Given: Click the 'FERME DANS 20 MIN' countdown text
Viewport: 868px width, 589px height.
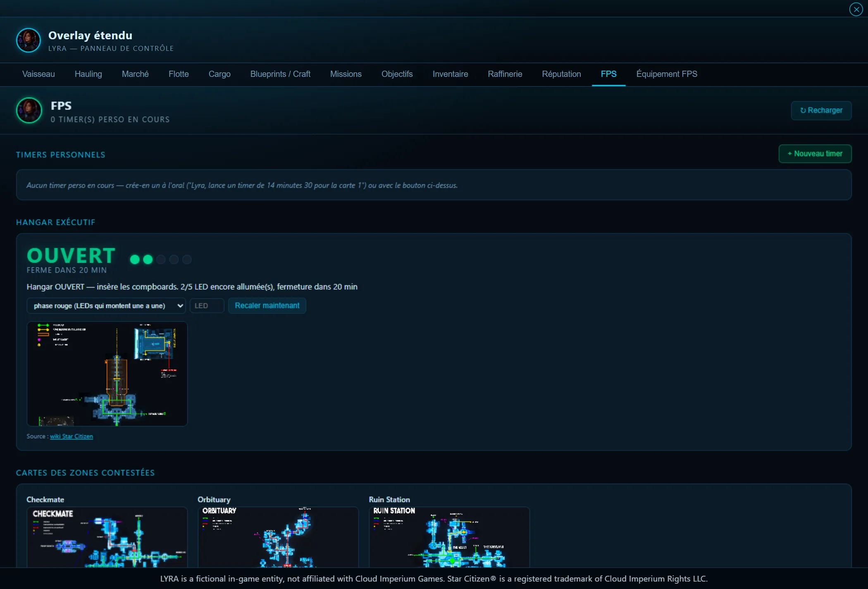Looking at the screenshot, I should click(67, 270).
